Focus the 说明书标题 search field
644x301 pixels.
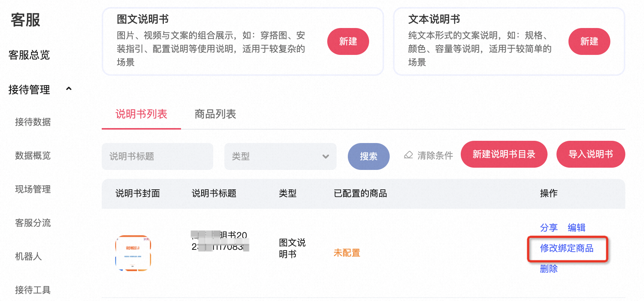tap(157, 156)
